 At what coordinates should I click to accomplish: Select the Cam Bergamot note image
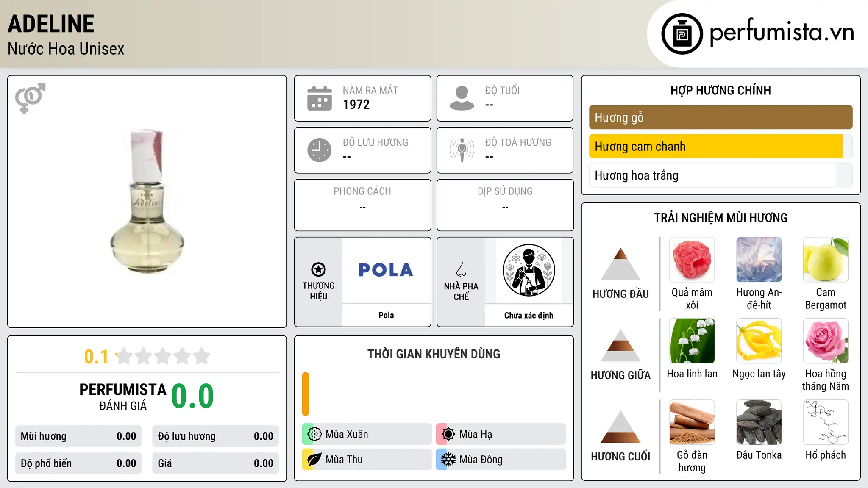point(826,260)
